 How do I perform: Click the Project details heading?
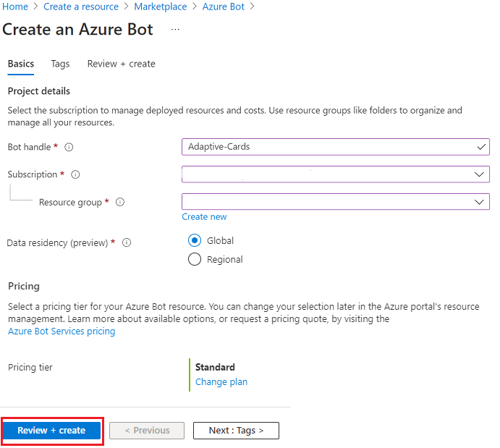point(39,91)
